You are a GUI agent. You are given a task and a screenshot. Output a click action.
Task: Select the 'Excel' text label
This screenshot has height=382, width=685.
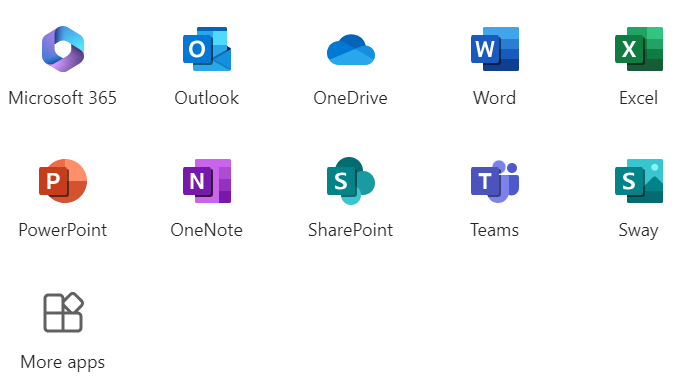coord(638,98)
